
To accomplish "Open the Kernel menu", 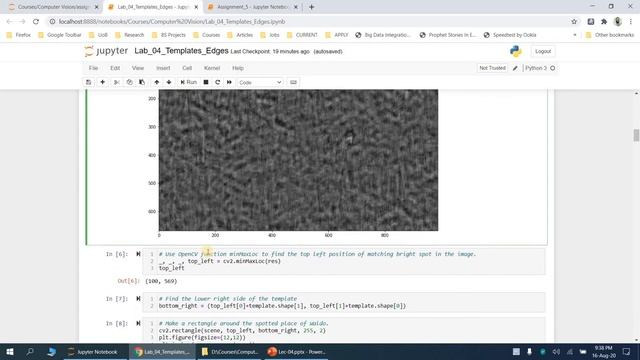I will click(x=212, y=68).
